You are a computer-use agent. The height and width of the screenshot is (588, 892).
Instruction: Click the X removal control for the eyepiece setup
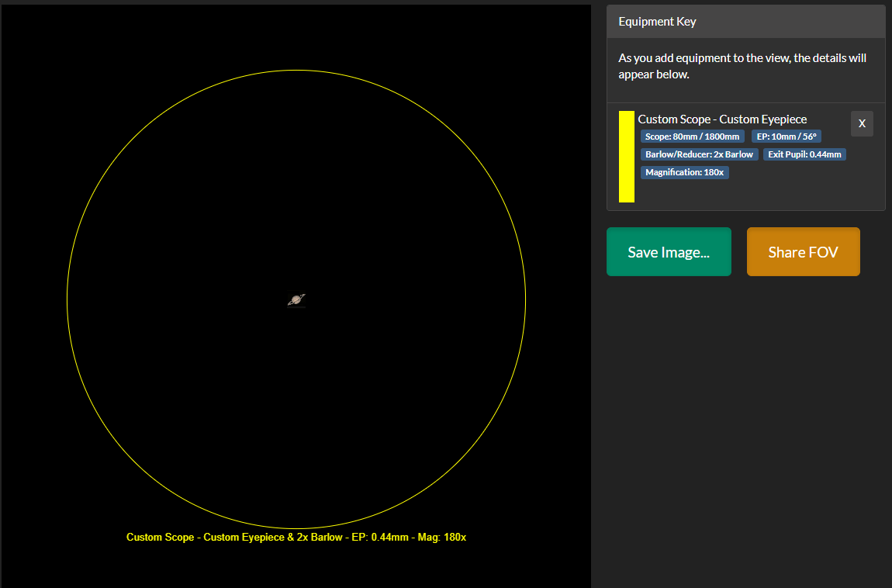click(862, 123)
